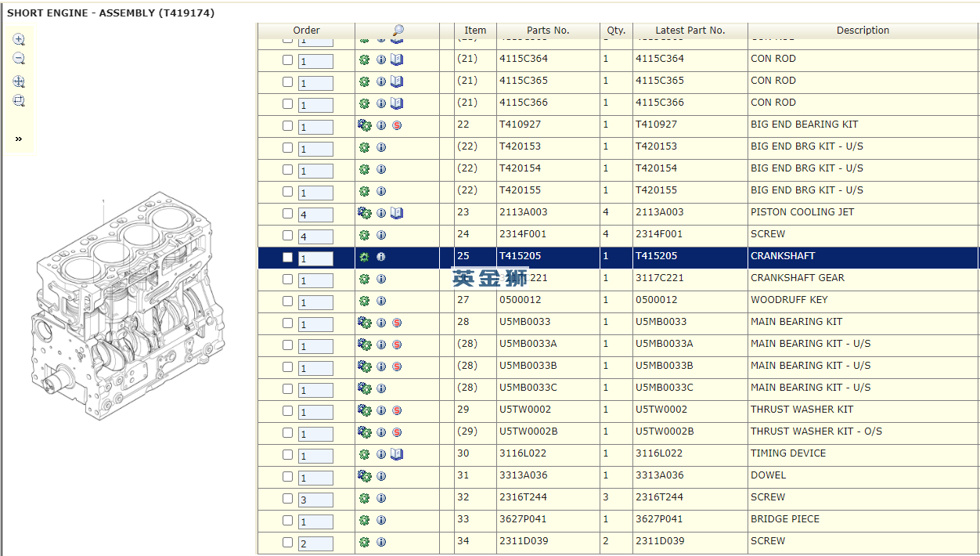This screenshot has width=980, height=556.
Task: Tick the checkbox for U5MB0033 bearing kit
Action: tap(287, 323)
